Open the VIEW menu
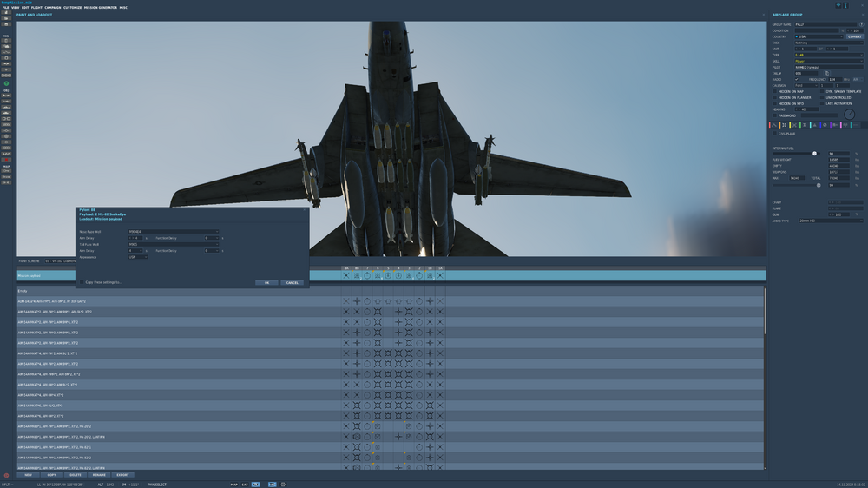Screen dimensions: 868x488 [15, 8]
